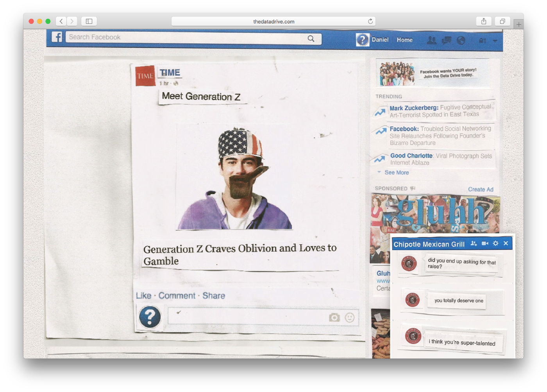Go forward in Safari
Screen dimensions: 547x392
[x=72, y=21]
